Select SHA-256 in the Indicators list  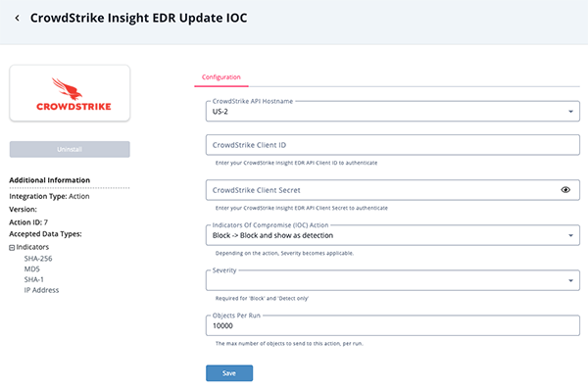38,259
